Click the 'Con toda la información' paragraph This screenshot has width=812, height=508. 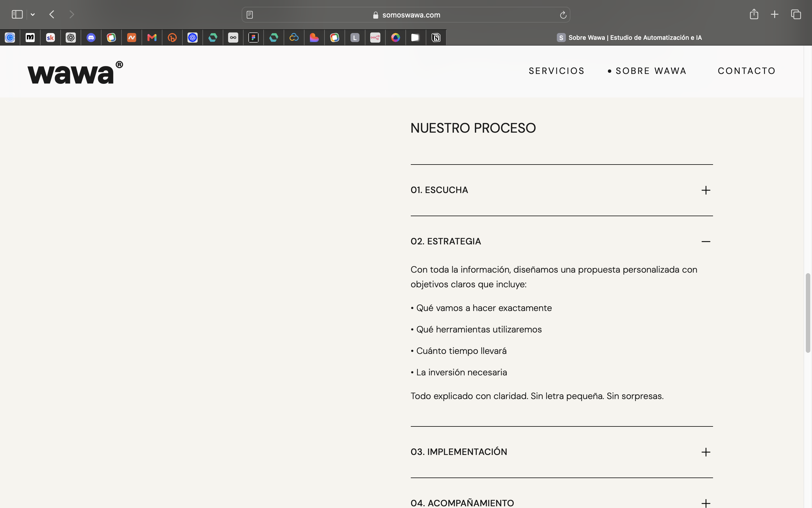pos(554,277)
